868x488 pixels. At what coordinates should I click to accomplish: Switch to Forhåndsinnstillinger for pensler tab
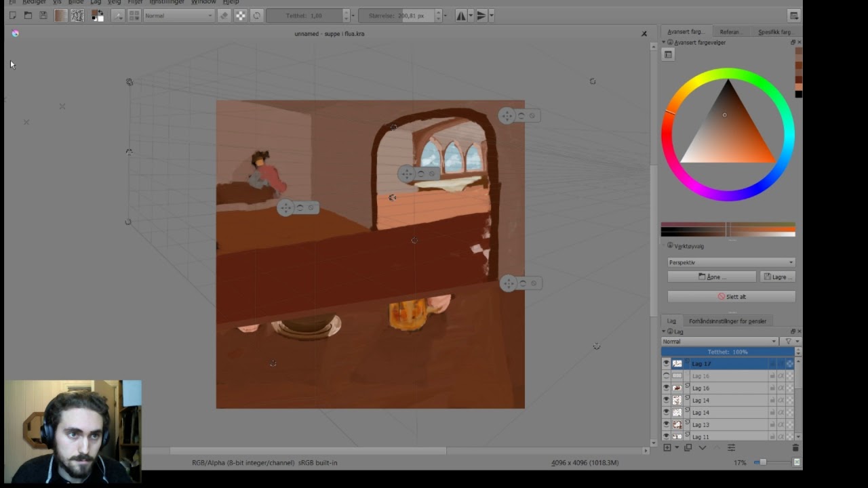click(x=728, y=321)
